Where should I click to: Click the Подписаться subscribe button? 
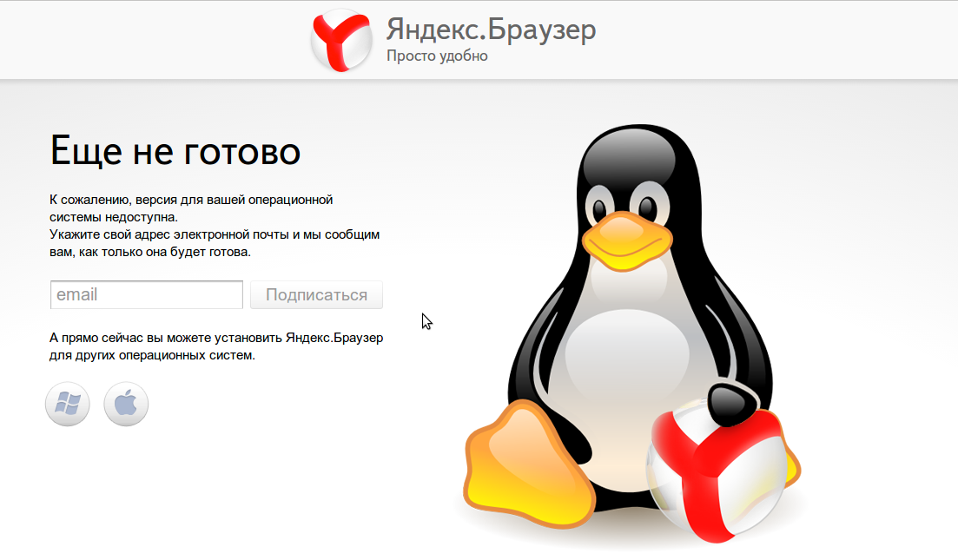point(316,295)
